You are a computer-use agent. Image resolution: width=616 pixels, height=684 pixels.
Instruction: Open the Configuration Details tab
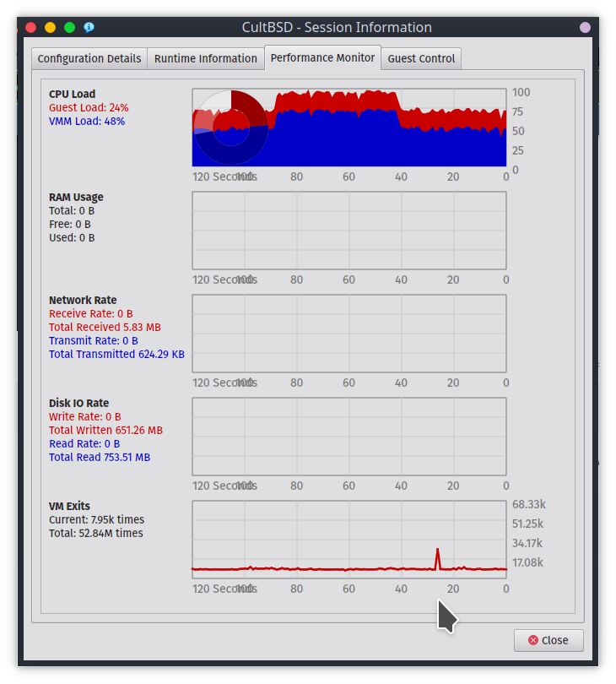89,58
